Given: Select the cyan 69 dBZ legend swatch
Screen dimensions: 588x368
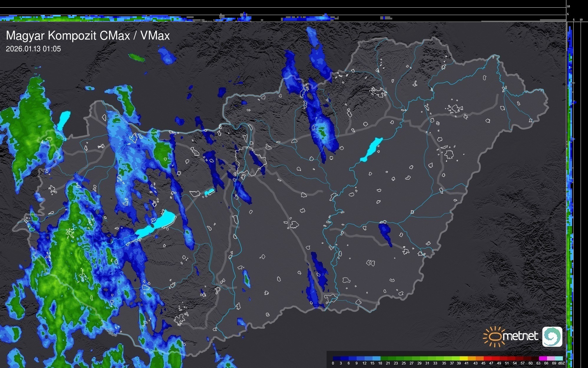Looking at the screenshot, I should tap(559, 359).
